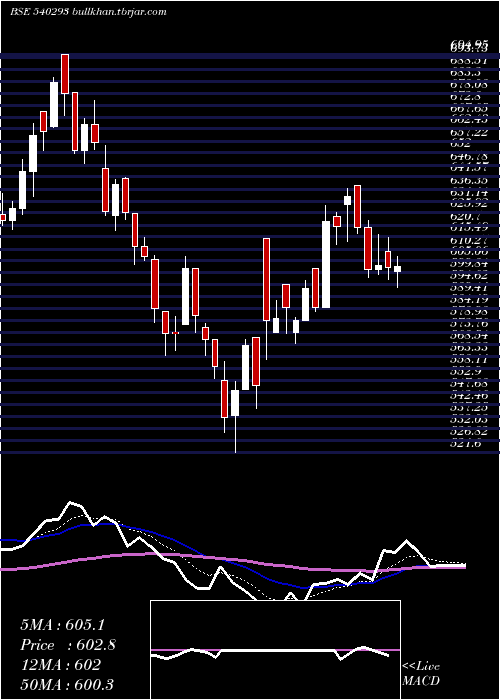This screenshot has height=700, width=500.
Task: Click the 657.22 price axis label
Action: pyautogui.click(x=469, y=132)
